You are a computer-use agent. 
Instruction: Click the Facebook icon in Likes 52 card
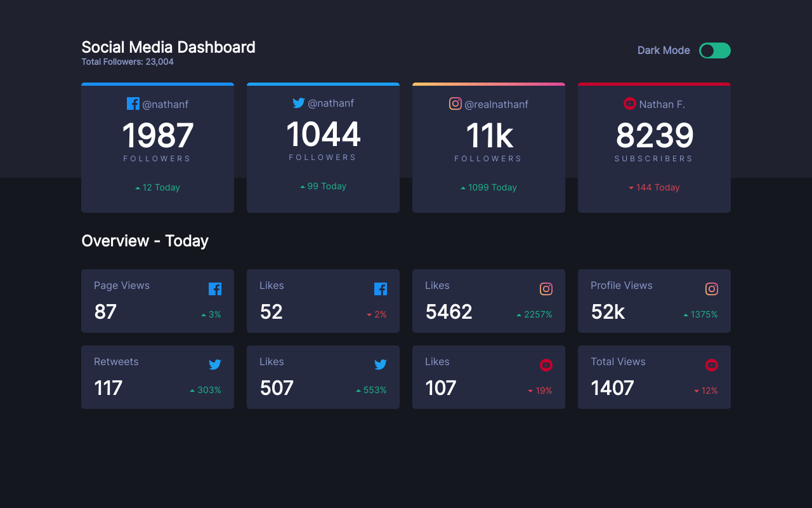381,289
